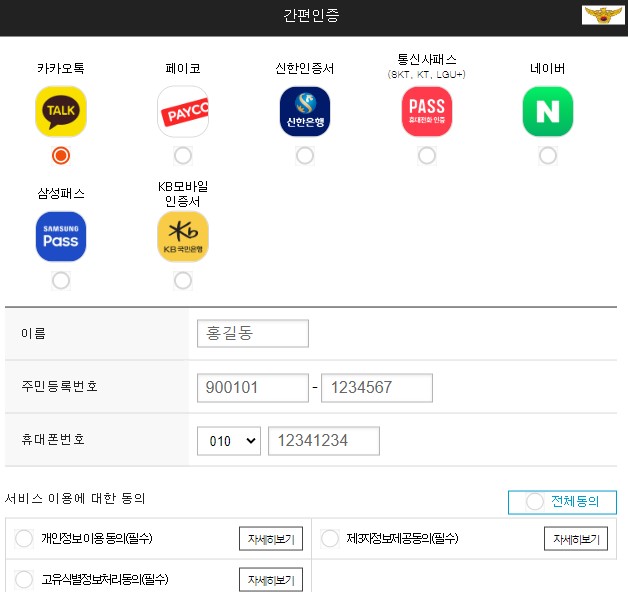Click the green Naver N icon
The height and width of the screenshot is (592, 628).
tap(548, 111)
